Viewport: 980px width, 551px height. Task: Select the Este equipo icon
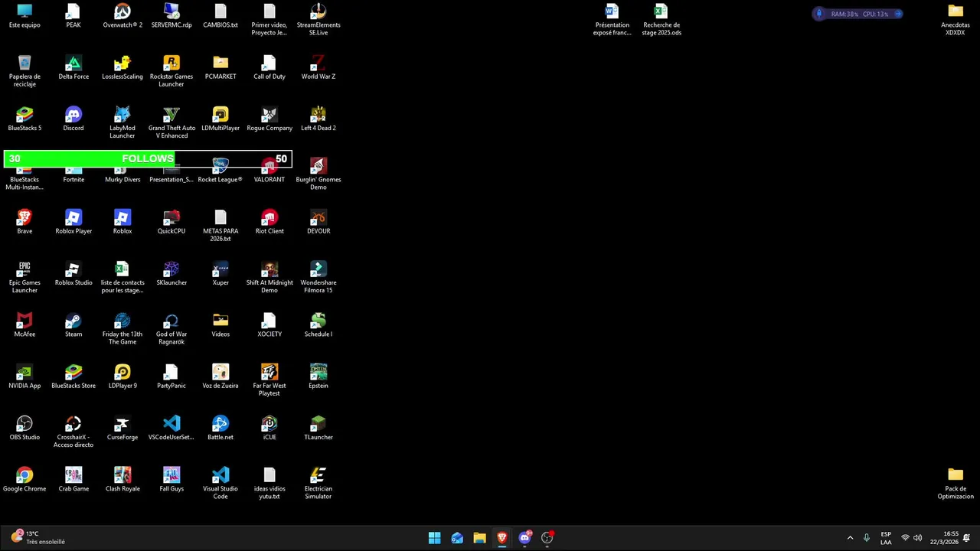tap(24, 17)
